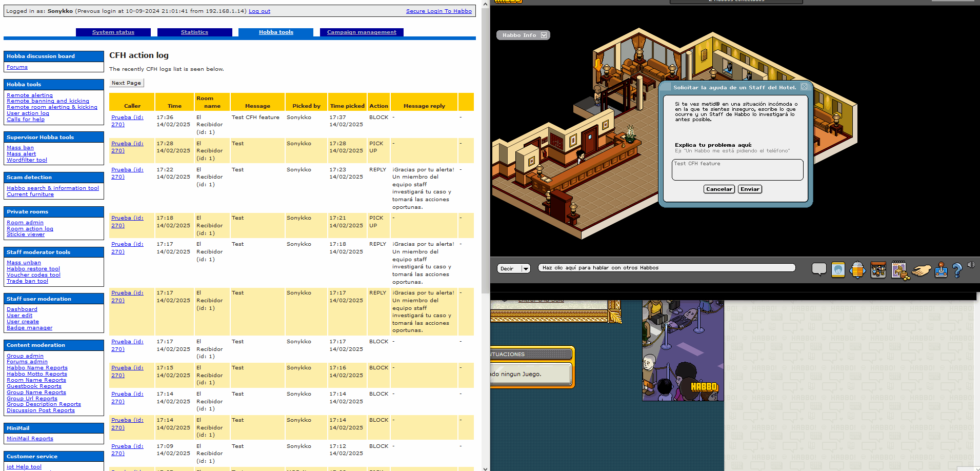The width and height of the screenshot is (980, 471).
Task: Open Group Description Reports link
Action: click(44, 404)
